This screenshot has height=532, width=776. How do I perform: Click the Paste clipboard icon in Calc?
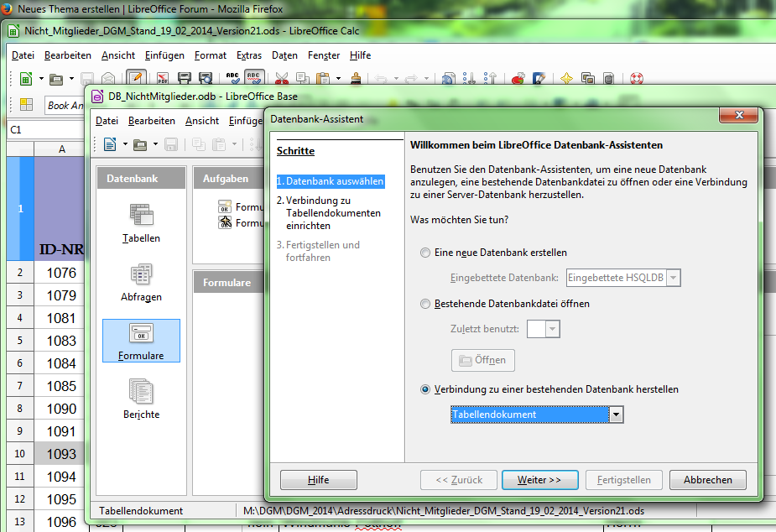pyautogui.click(x=323, y=79)
